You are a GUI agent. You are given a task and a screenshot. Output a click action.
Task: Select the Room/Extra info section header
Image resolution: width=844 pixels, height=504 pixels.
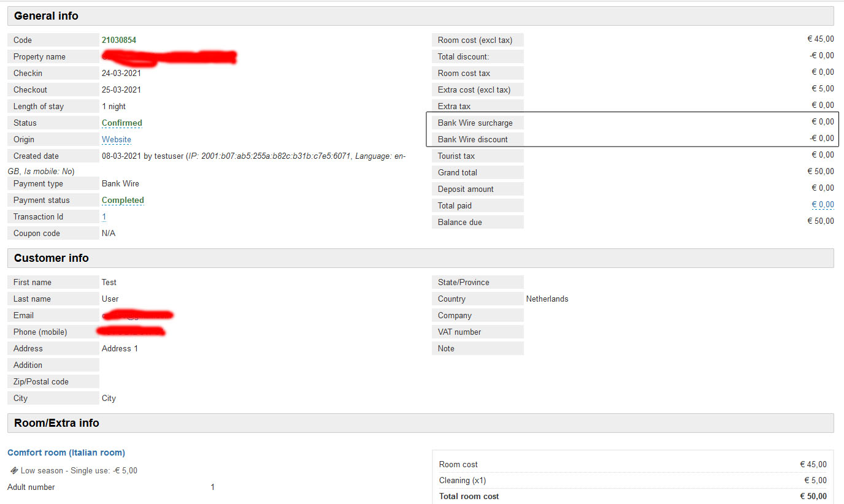pos(56,423)
